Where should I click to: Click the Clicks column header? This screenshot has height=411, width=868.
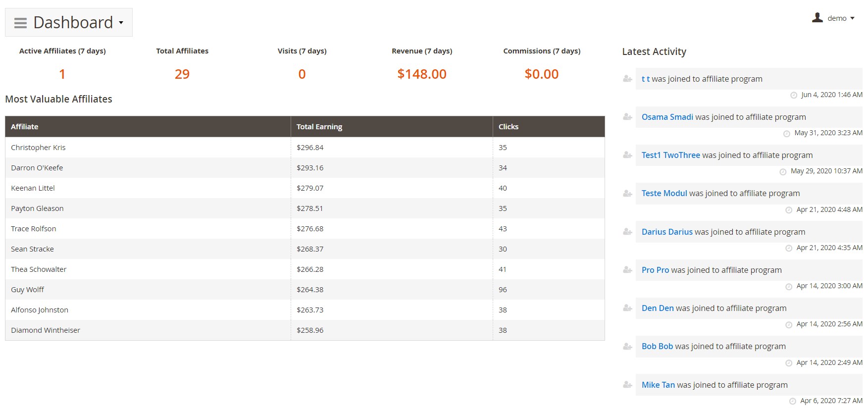[x=509, y=127]
